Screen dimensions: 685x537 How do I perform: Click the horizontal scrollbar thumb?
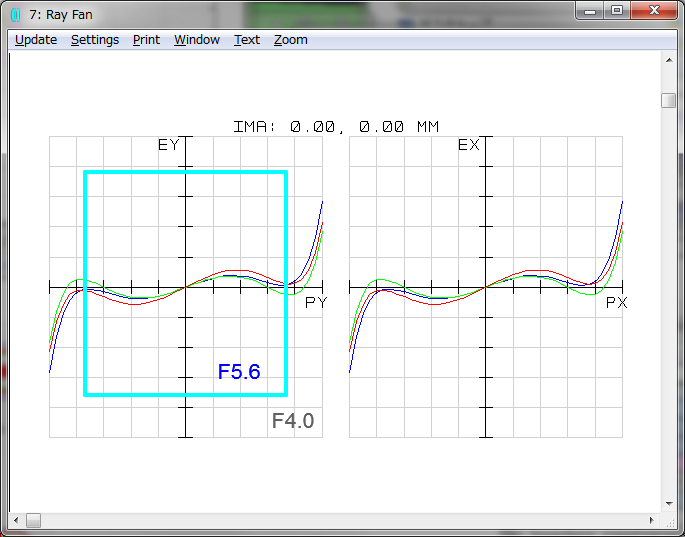(34, 520)
